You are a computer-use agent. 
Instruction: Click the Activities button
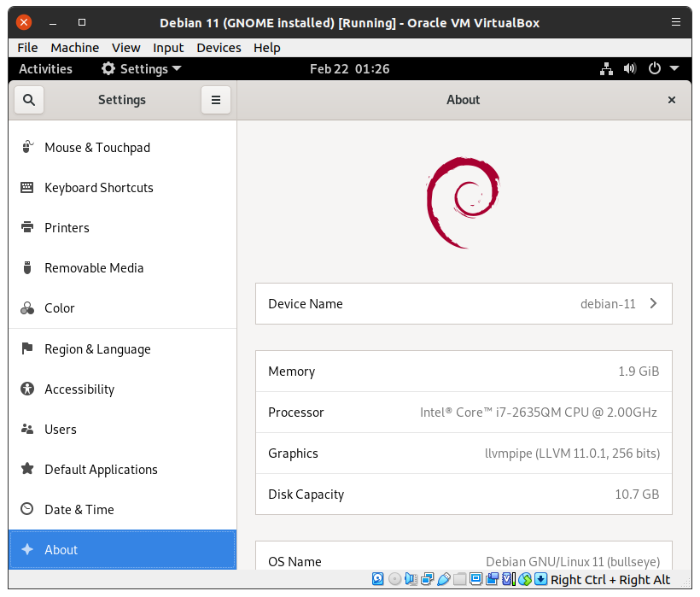click(x=45, y=69)
